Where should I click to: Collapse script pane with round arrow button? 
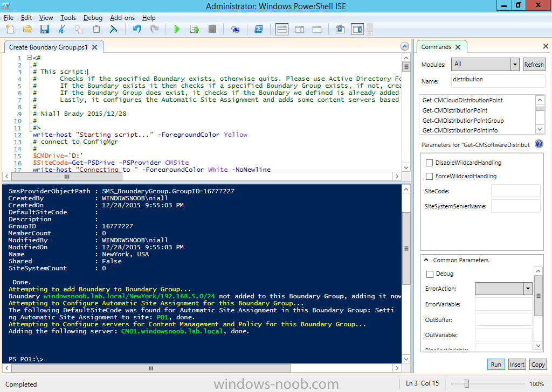(x=405, y=46)
